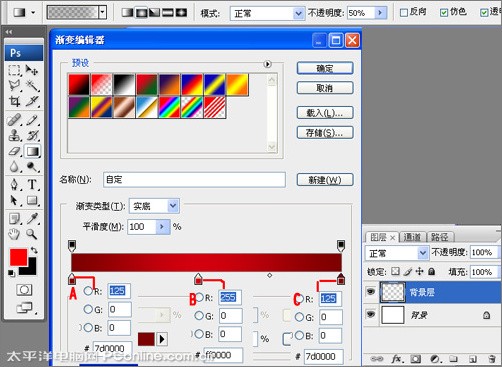Select the Zoom tool
502x367 pixels.
tap(32, 234)
